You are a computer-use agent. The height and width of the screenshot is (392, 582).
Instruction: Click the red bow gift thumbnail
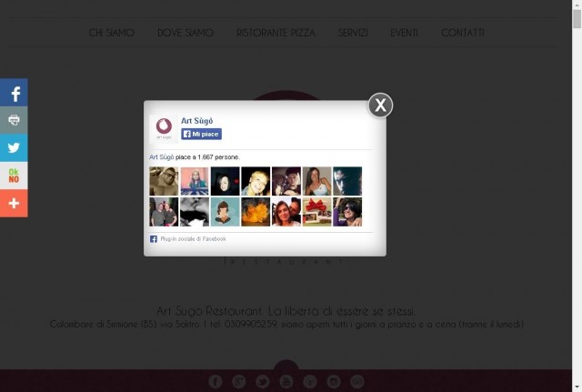point(317,212)
